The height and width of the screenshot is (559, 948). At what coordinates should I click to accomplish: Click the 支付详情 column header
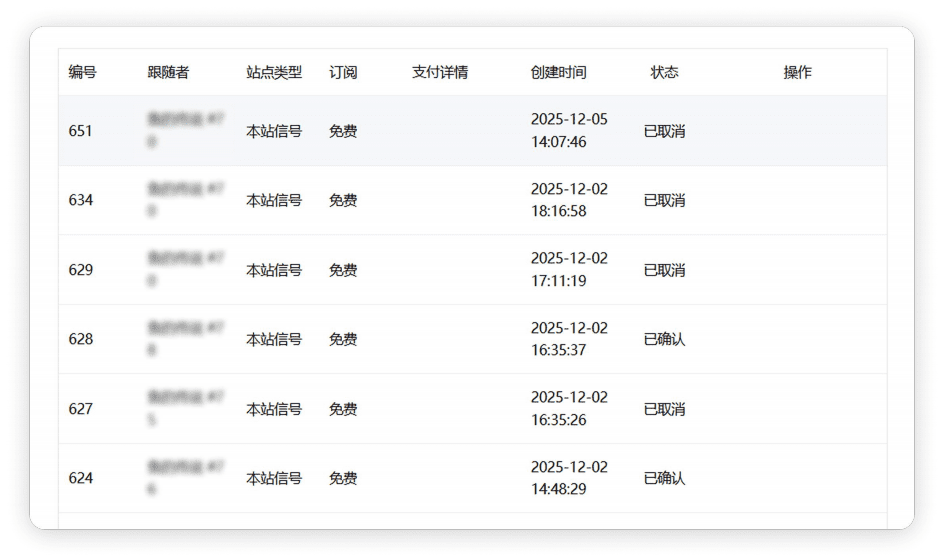[x=440, y=72]
